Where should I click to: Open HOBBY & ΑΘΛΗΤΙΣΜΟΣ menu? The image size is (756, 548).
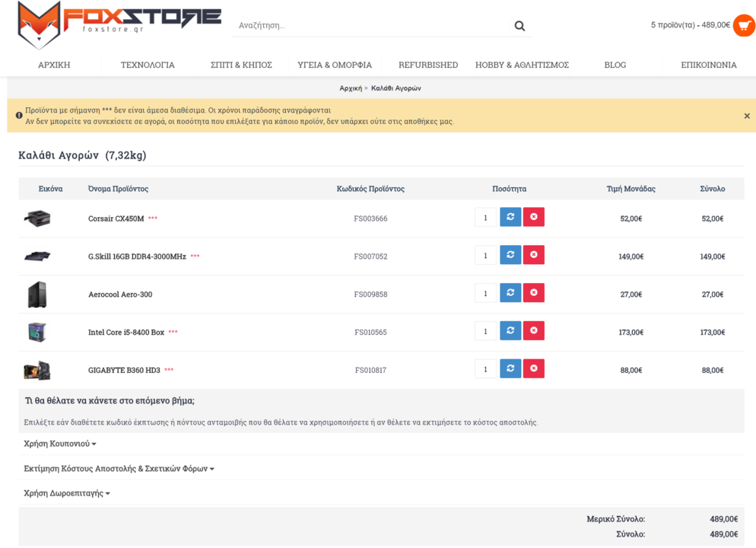coord(523,65)
